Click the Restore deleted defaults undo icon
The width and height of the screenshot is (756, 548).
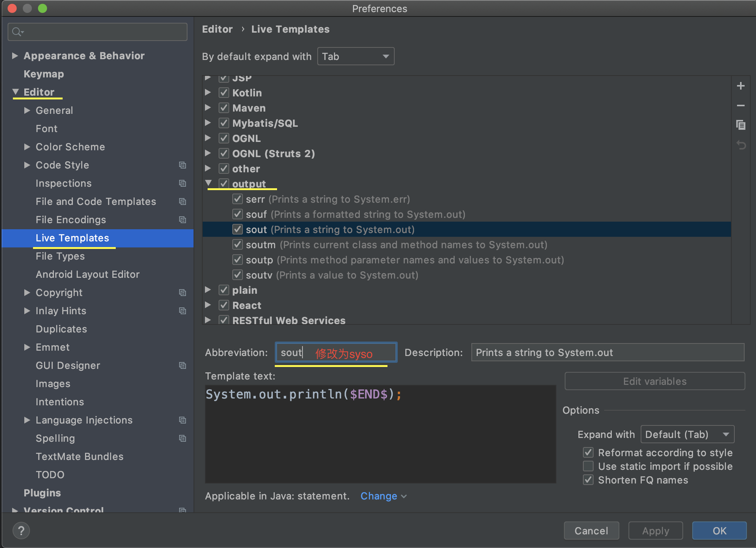[x=740, y=145]
